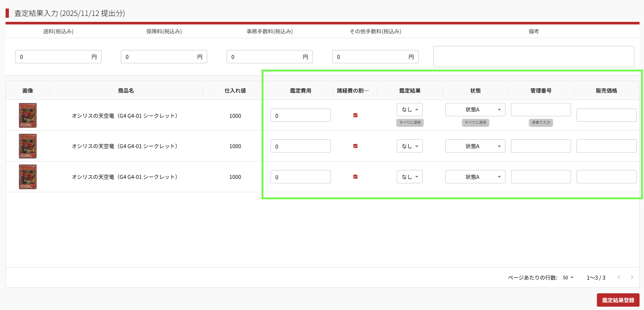Click the 販売価格 column header
This screenshot has width=644, height=310.
point(606,91)
